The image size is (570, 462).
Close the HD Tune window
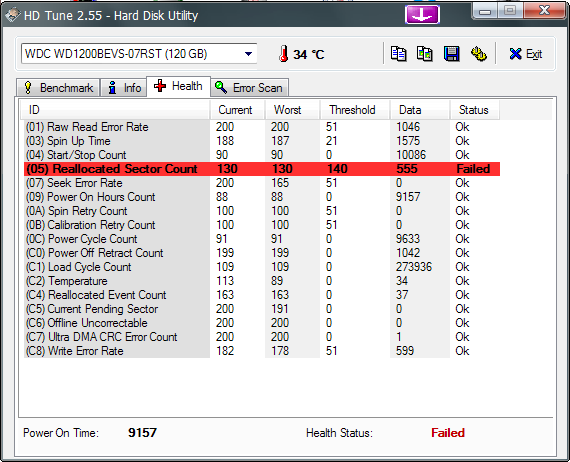(x=545, y=11)
